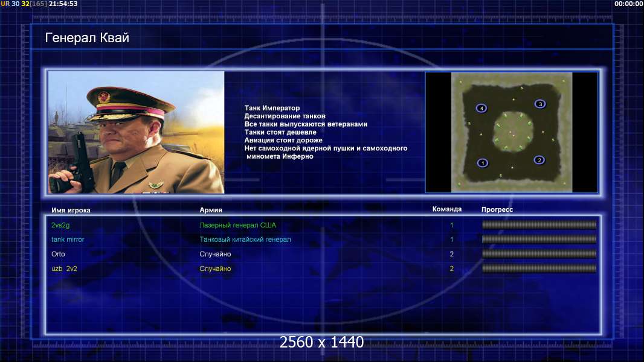This screenshot has width=644, height=362.
Task: Click the 'Танки стоят дешевле' line
Action: (280, 132)
